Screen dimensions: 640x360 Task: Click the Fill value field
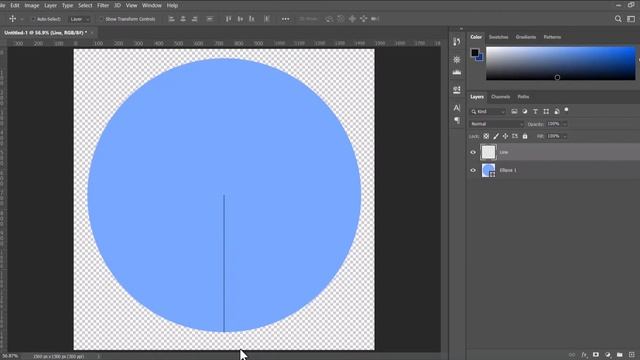(554, 136)
